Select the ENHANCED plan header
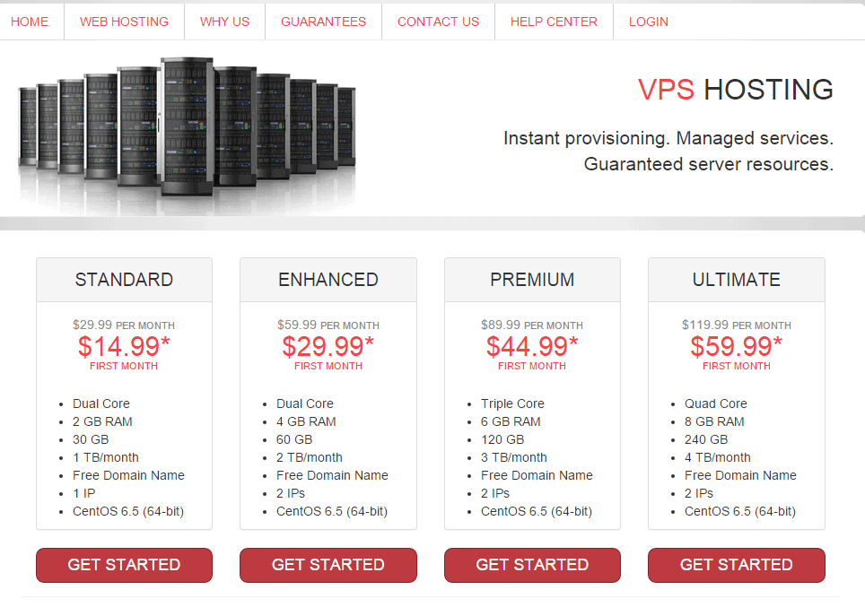Viewport: 865px width, 616px height. pyautogui.click(x=328, y=280)
